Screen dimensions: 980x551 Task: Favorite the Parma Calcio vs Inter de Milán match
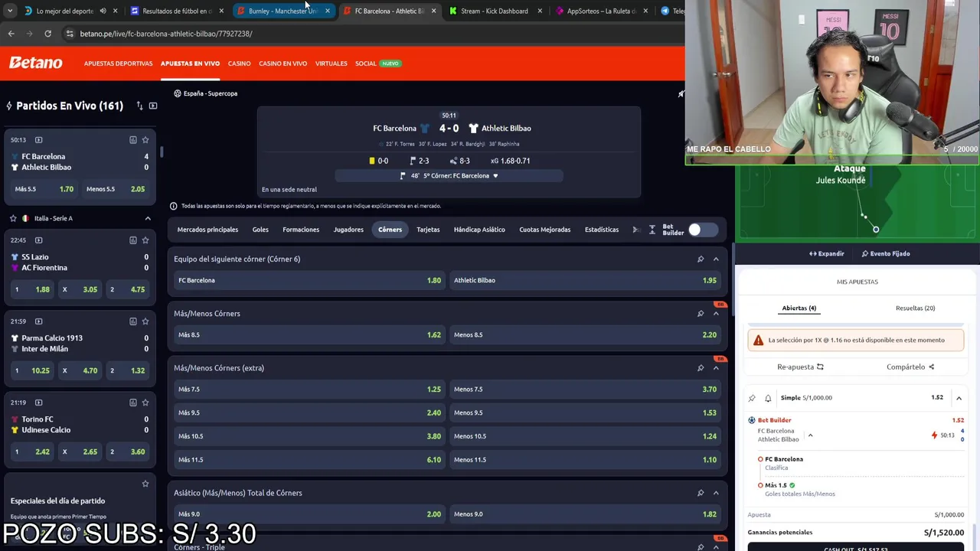[x=145, y=321]
